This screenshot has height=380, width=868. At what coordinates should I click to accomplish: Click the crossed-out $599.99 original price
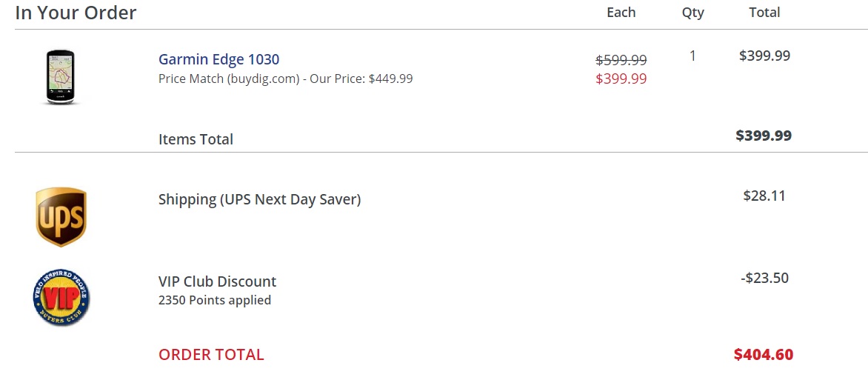(621, 60)
